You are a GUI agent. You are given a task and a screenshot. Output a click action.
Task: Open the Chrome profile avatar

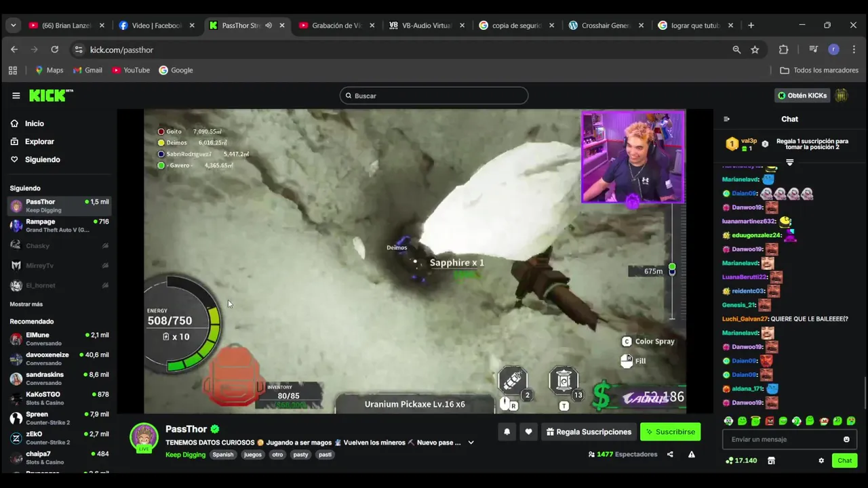click(x=833, y=49)
